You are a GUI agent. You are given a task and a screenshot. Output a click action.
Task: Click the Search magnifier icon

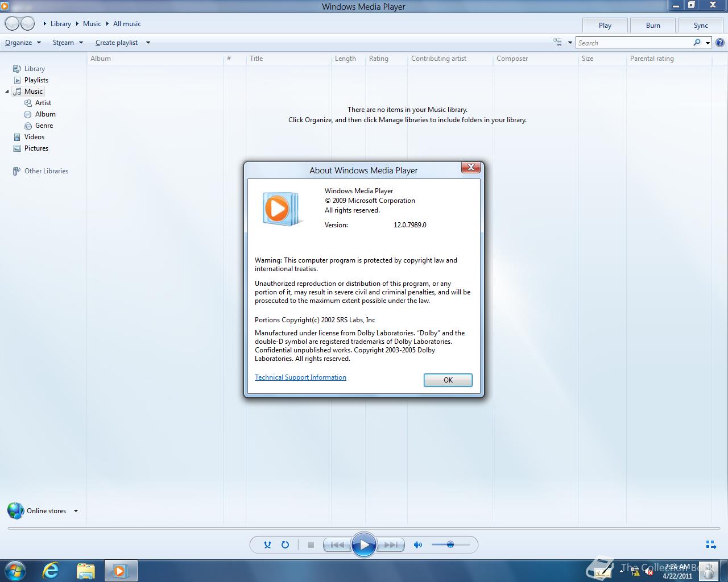[x=697, y=43]
